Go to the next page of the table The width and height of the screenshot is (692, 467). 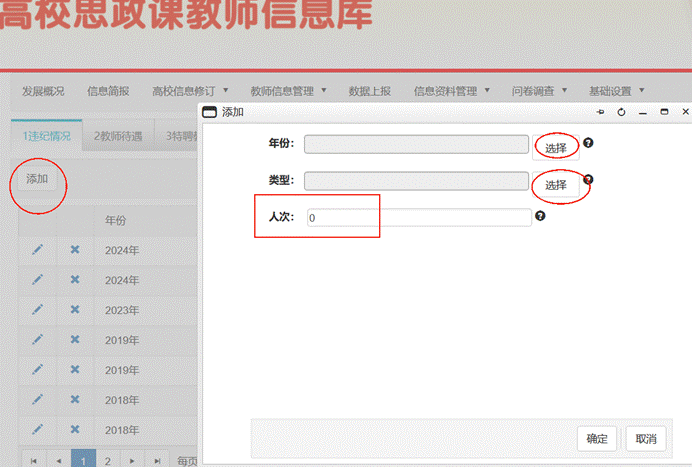pos(132,460)
